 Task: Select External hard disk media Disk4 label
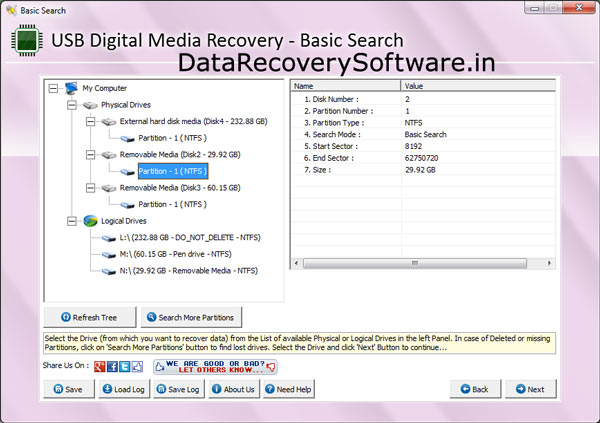(x=194, y=121)
